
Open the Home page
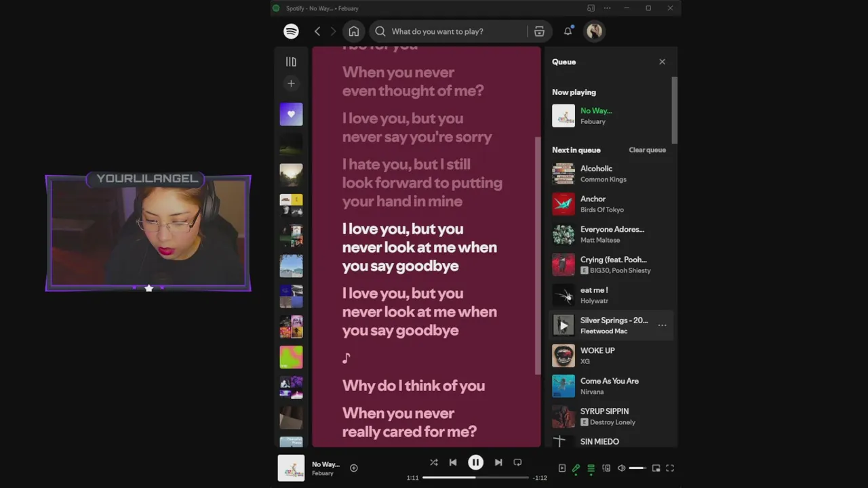click(x=354, y=31)
